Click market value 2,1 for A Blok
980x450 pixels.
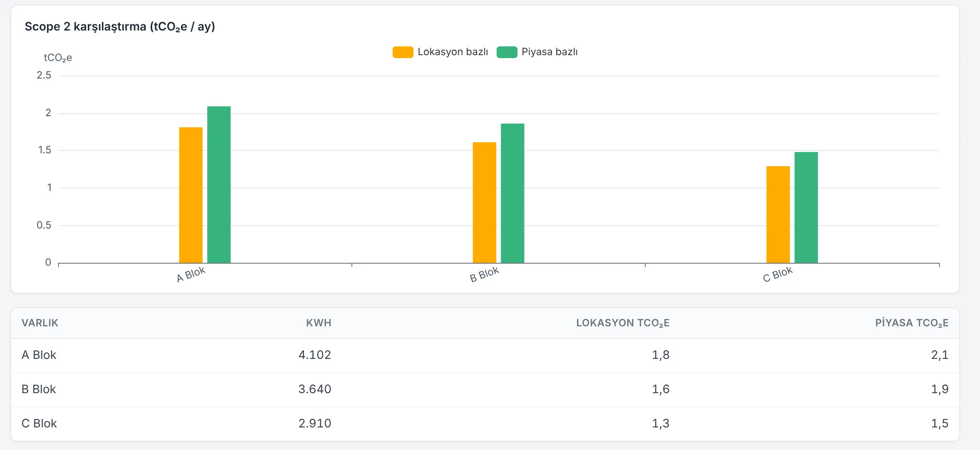940,355
